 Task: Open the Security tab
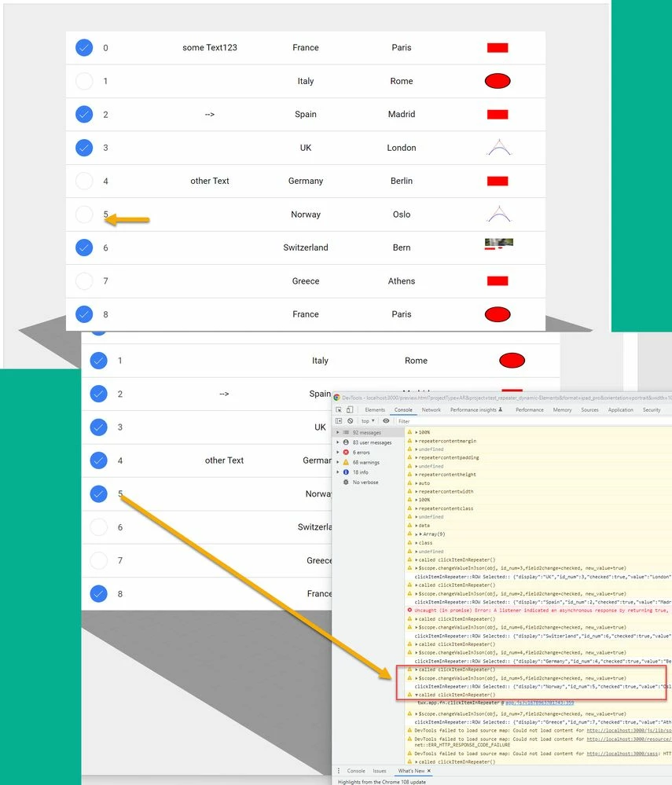tap(652, 409)
